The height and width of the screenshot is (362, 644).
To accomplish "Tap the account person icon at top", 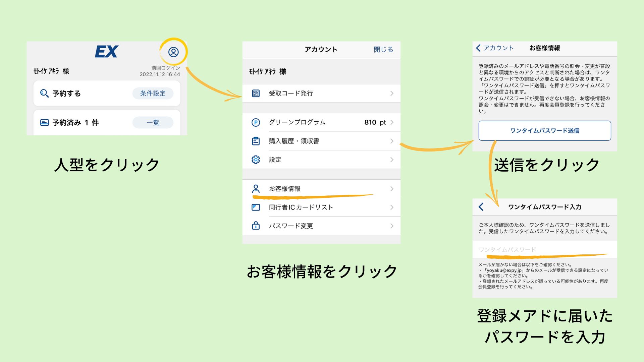I will pyautogui.click(x=173, y=52).
